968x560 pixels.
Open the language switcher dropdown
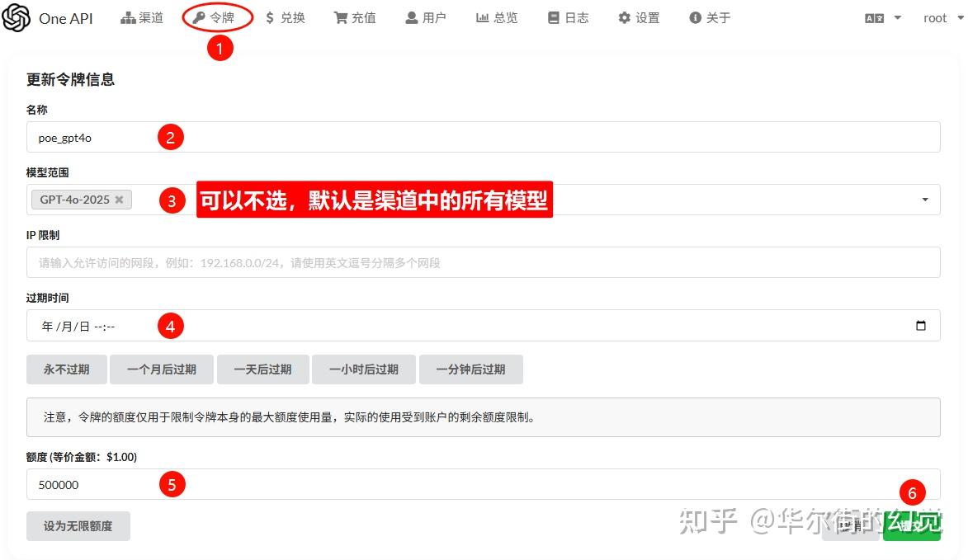click(x=883, y=17)
